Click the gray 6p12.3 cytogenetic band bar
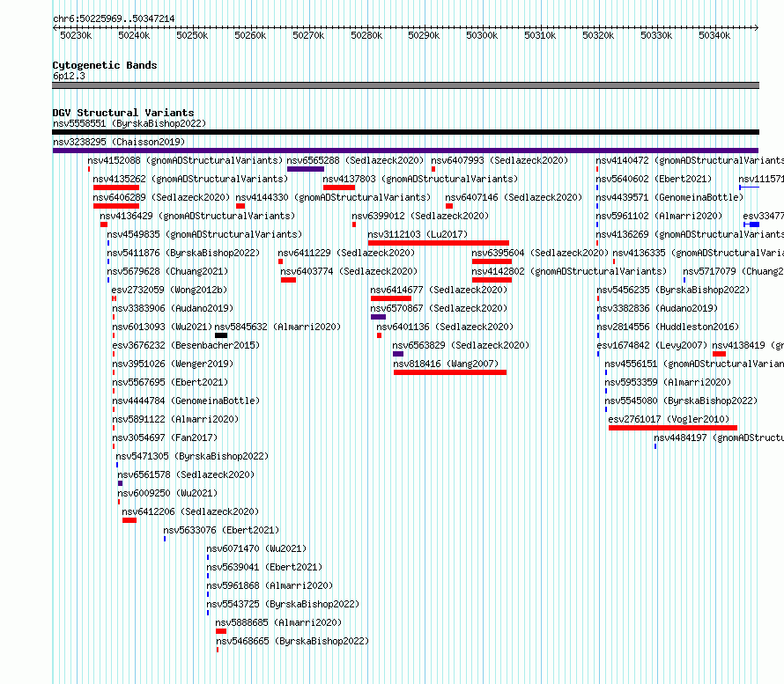784x684 pixels. (x=405, y=85)
